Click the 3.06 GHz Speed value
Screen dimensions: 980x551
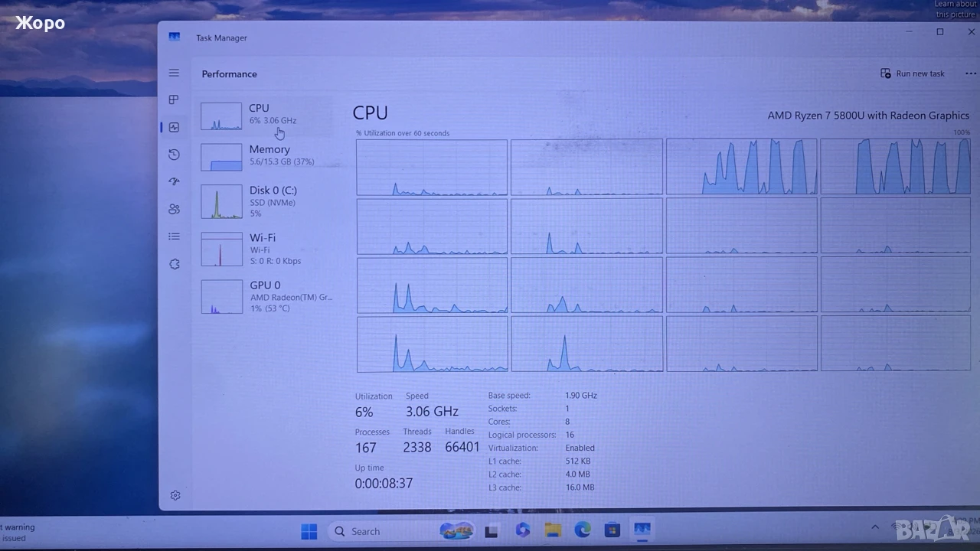coord(432,411)
